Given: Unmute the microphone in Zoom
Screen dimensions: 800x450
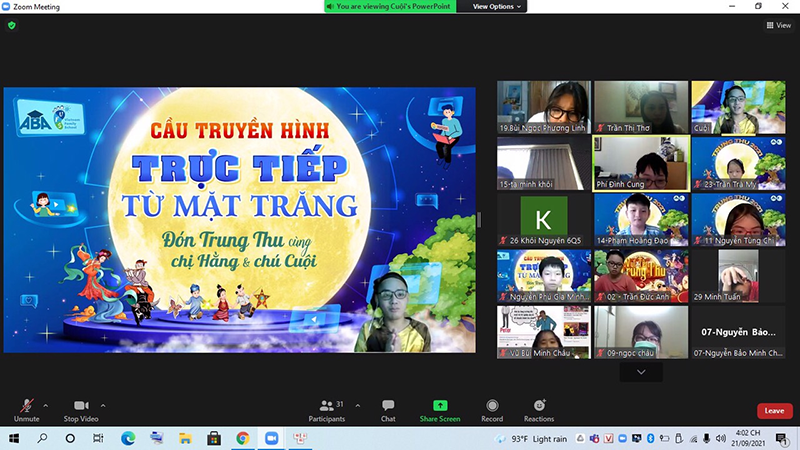Looking at the screenshot, I should pyautogui.click(x=27, y=410).
